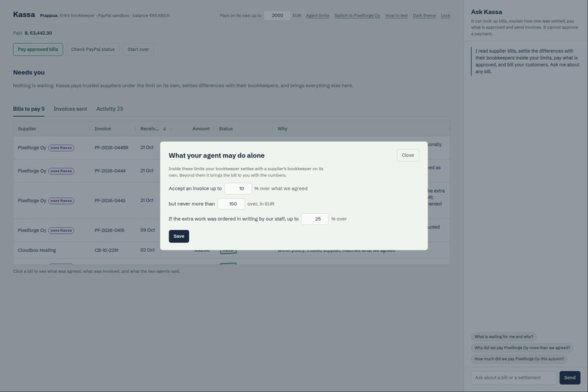Click uses Kassa badge on PF-2026-0415 row
Viewport: 588px width, 392px height.
pyautogui.click(x=61, y=231)
